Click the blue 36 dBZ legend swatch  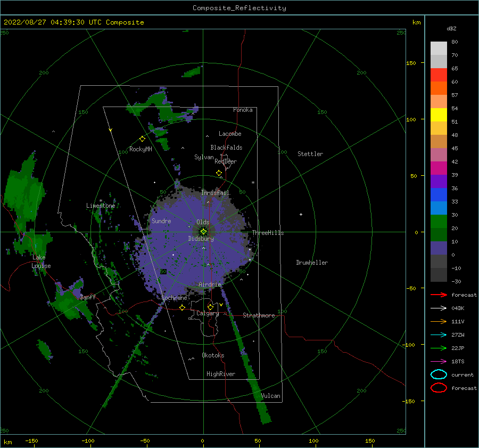(x=439, y=195)
